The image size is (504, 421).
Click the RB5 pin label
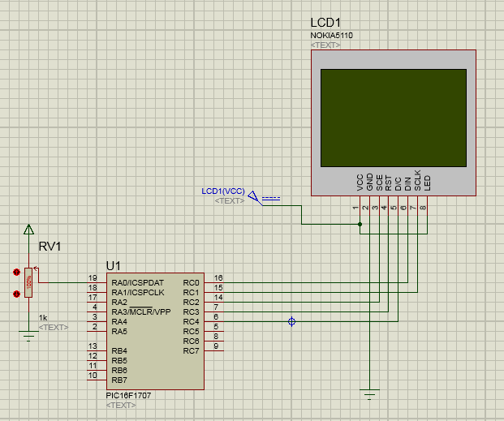[x=119, y=361]
